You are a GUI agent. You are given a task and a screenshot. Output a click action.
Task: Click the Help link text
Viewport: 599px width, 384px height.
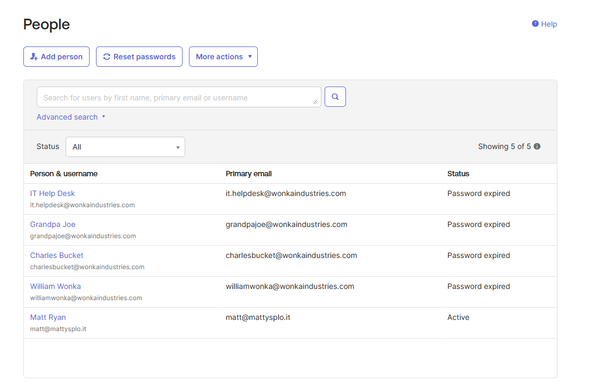(x=549, y=24)
